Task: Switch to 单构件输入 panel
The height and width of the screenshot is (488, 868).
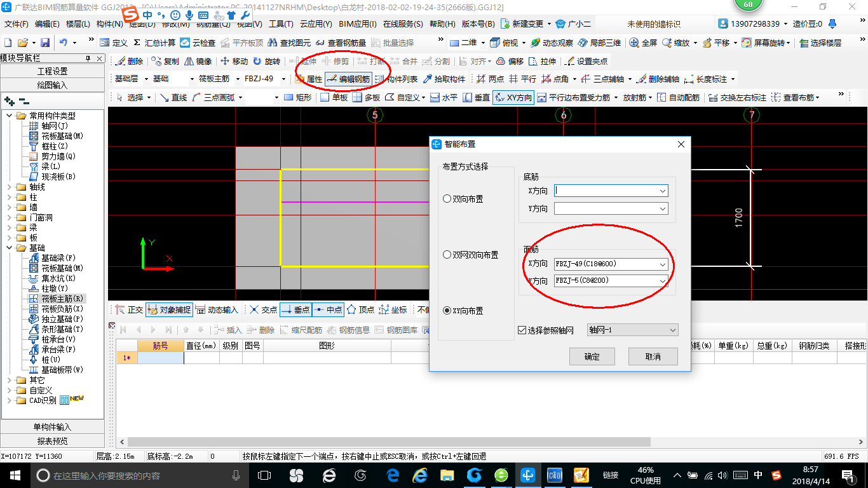Action: [x=53, y=427]
